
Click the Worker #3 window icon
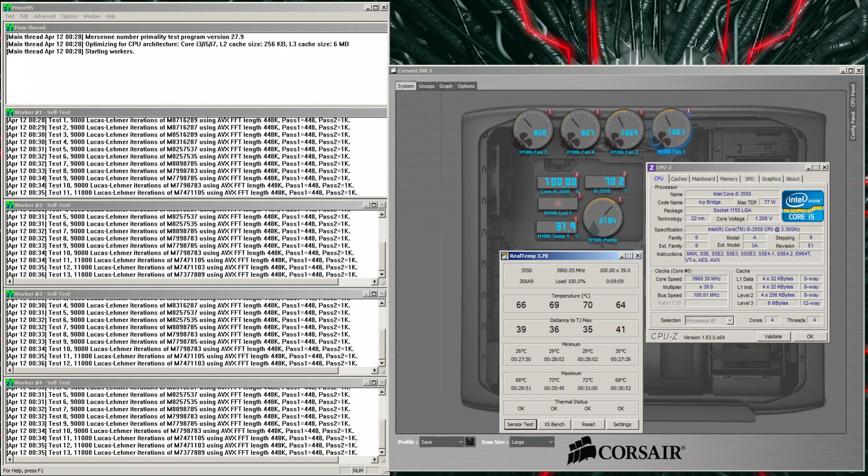pos(10,294)
